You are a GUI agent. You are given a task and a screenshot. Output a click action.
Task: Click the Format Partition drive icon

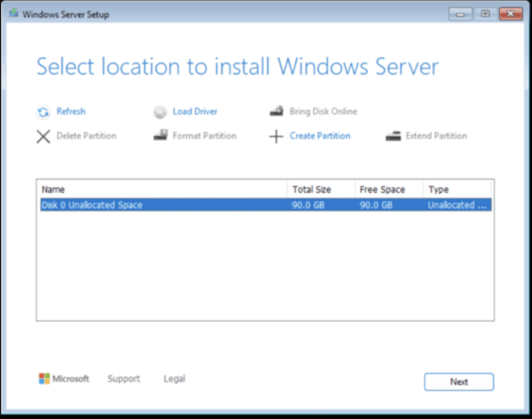pyautogui.click(x=160, y=135)
